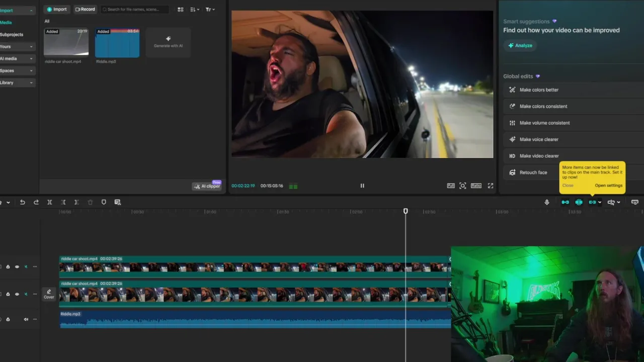Viewport: 644px width, 362px height.
Task: Select Riddle.mp3 audio thumbnail
Action: tap(117, 42)
